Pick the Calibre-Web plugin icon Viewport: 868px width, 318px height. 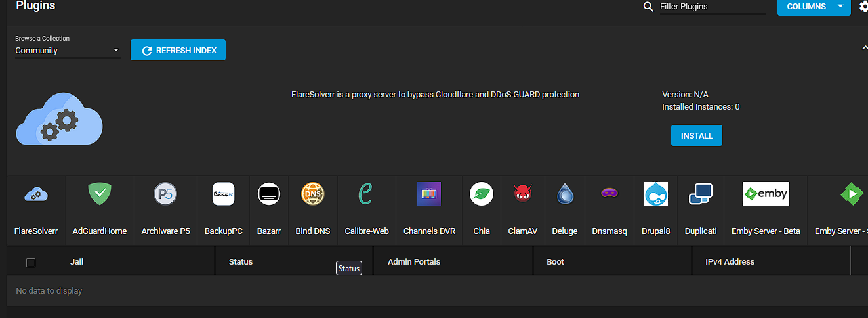point(366,194)
